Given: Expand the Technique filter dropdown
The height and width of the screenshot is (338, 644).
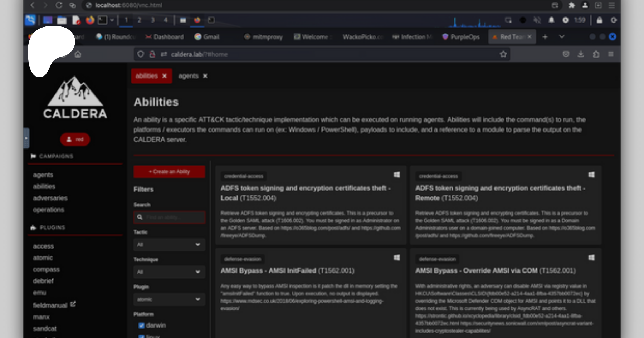Looking at the screenshot, I should pyautogui.click(x=169, y=272).
